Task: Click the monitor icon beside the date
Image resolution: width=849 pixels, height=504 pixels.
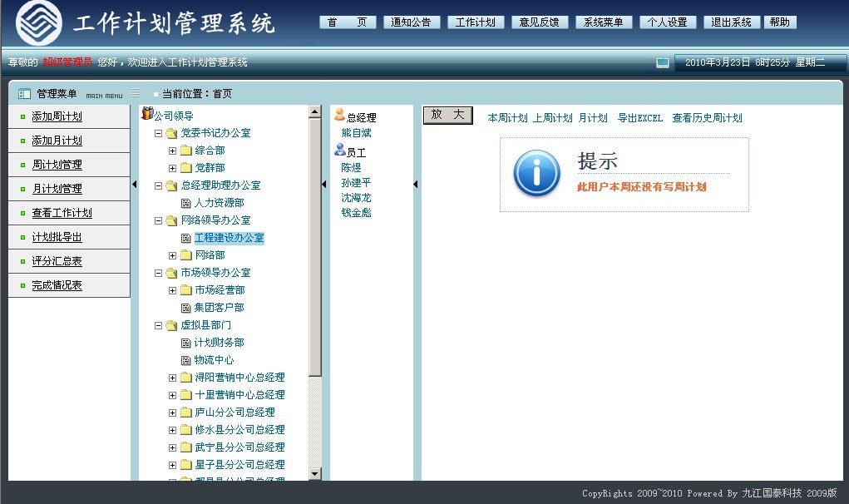Action: (663, 62)
